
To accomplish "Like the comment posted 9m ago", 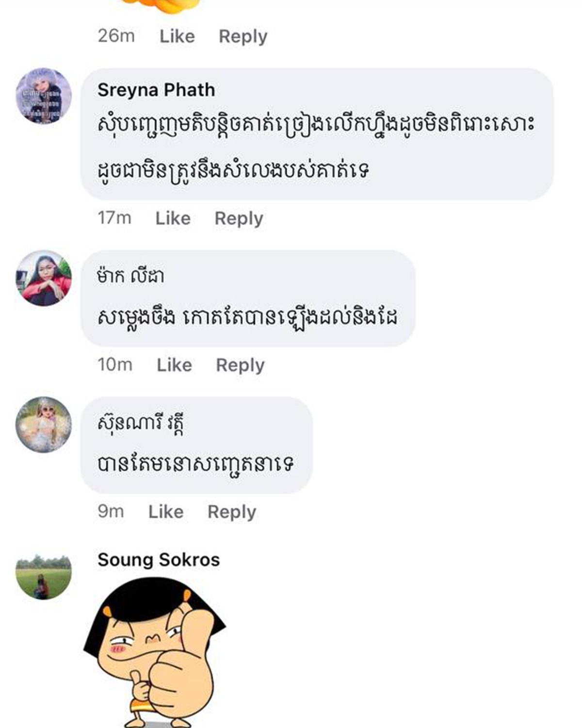I will coord(166,512).
